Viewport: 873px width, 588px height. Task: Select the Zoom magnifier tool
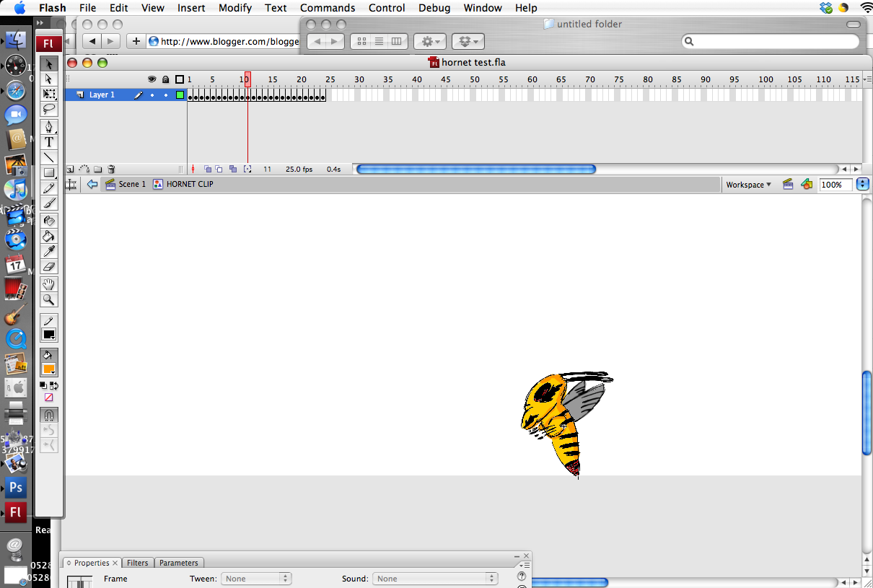click(49, 299)
